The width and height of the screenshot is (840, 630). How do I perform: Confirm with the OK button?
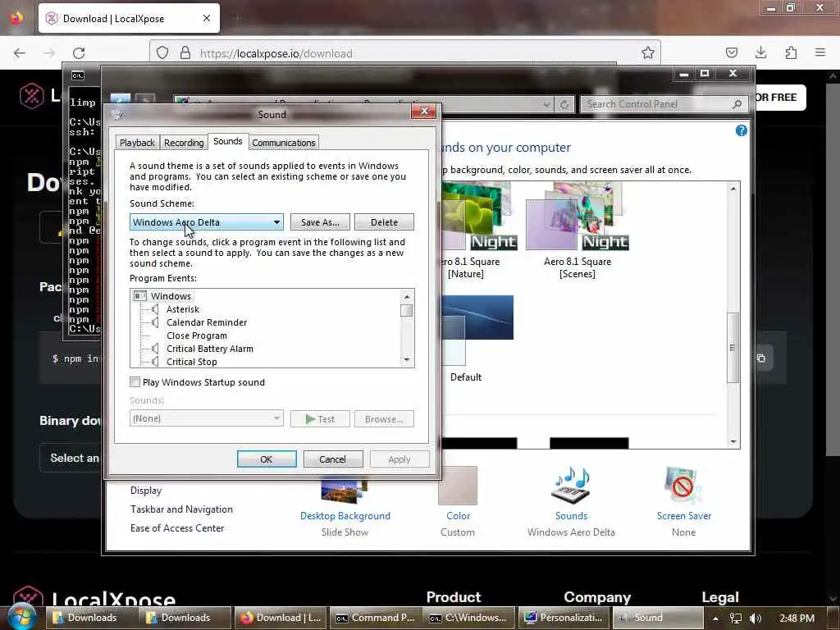click(267, 459)
